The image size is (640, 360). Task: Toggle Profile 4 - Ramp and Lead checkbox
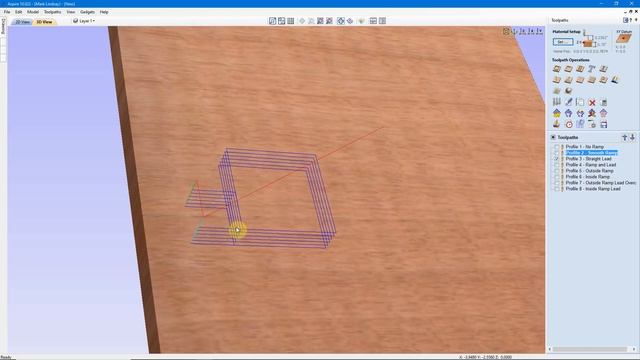pos(556,165)
